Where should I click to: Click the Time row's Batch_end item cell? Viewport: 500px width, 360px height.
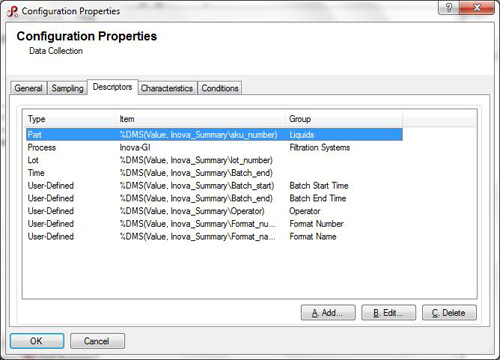196,173
